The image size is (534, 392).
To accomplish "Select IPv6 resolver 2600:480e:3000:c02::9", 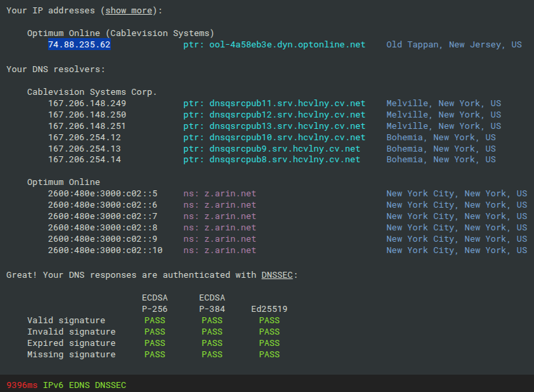I will [x=103, y=239].
